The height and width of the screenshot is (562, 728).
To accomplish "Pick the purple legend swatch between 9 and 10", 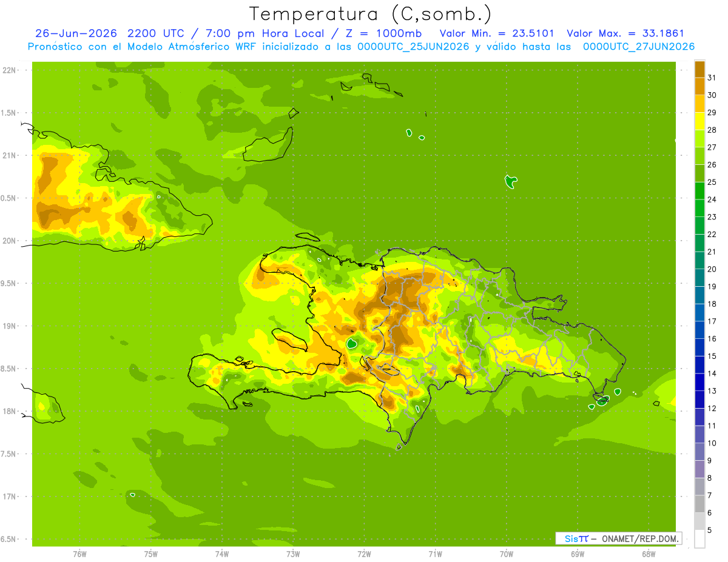I will (x=699, y=452).
